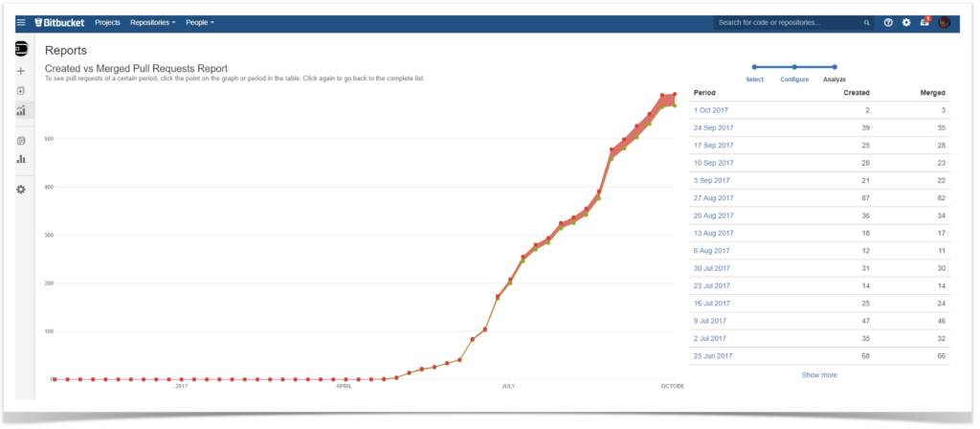The image size is (980, 429).
Task: Click the first data point on the graph
Action: [54, 379]
